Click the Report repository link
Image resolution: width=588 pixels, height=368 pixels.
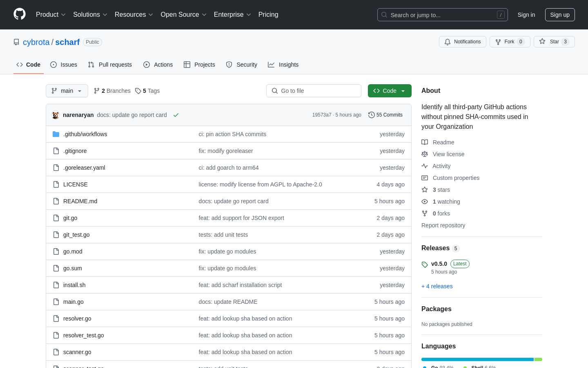443,225
